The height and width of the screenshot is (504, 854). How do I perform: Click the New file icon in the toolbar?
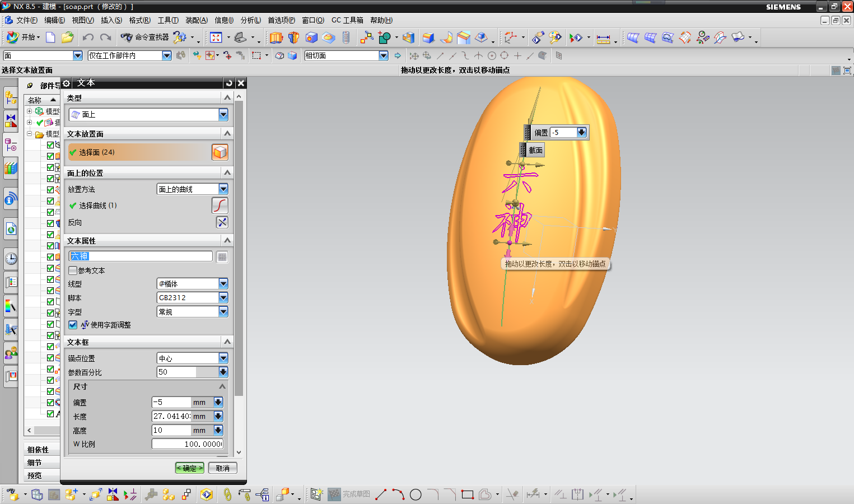pos(50,38)
